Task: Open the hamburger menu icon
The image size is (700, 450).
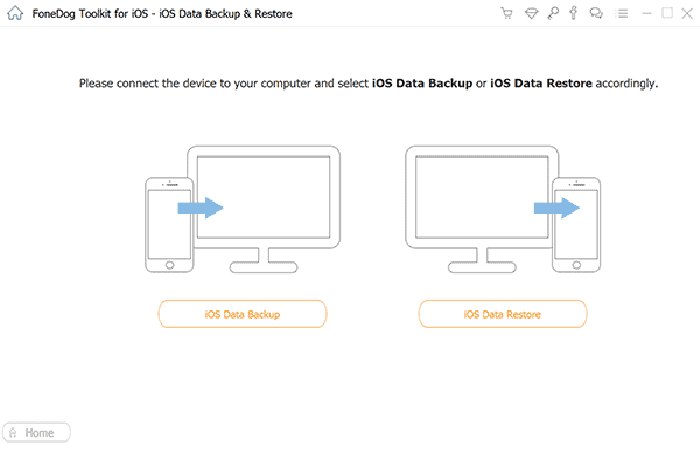Action: coord(621,13)
